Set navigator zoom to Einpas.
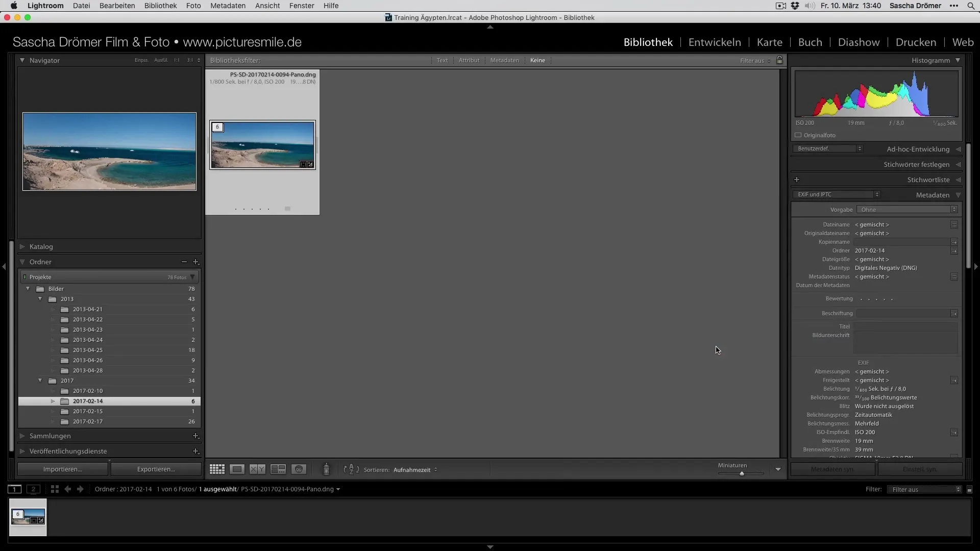This screenshot has height=551, width=980. pos(141,60)
